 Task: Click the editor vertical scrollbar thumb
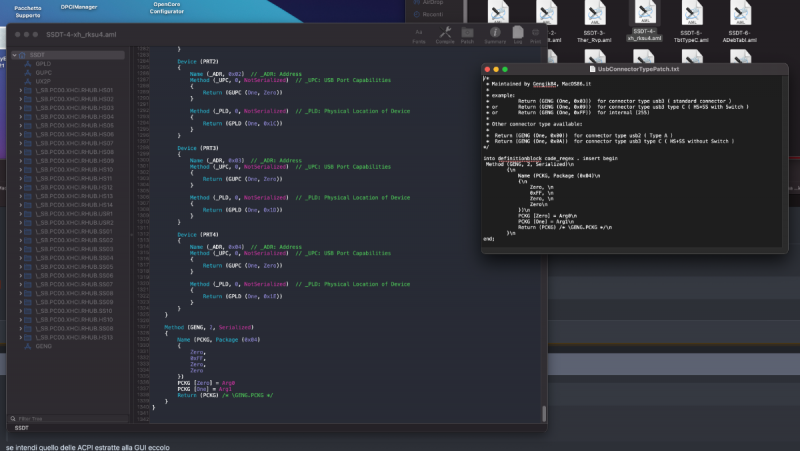click(x=544, y=413)
